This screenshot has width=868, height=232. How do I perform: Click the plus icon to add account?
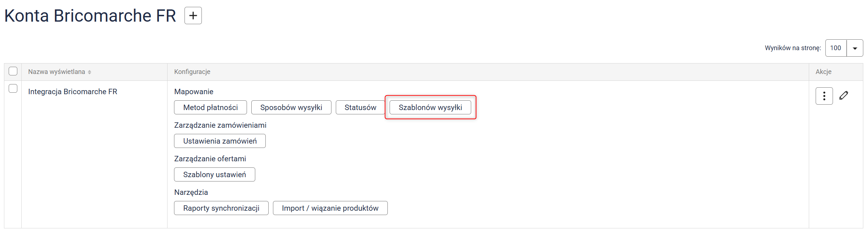pyautogui.click(x=193, y=16)
